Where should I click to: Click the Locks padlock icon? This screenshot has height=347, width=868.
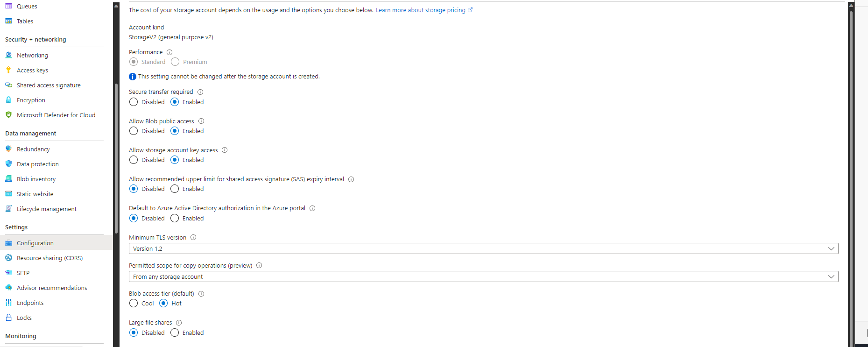pos(8,318)
